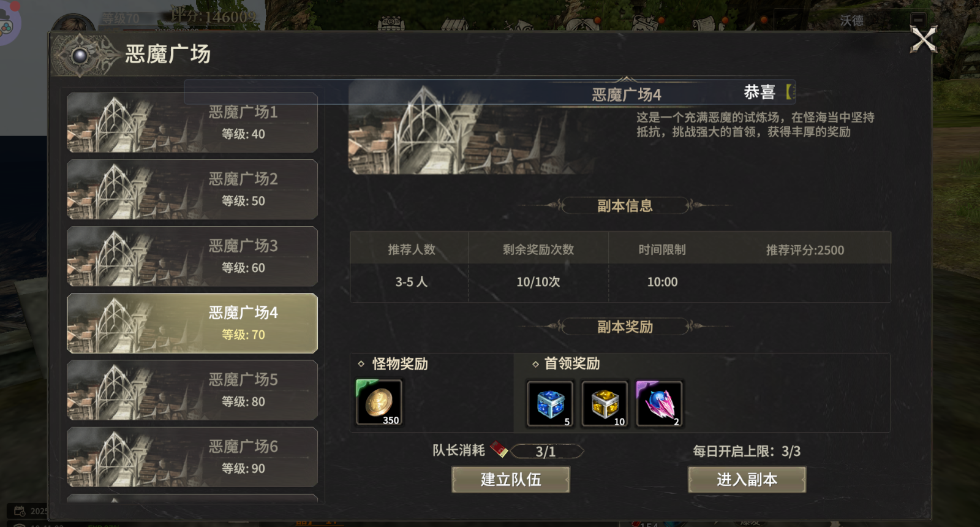980x527 pixels.
Task: Click the colorful rings icon at top-left
Action: (x=5, y=27)
